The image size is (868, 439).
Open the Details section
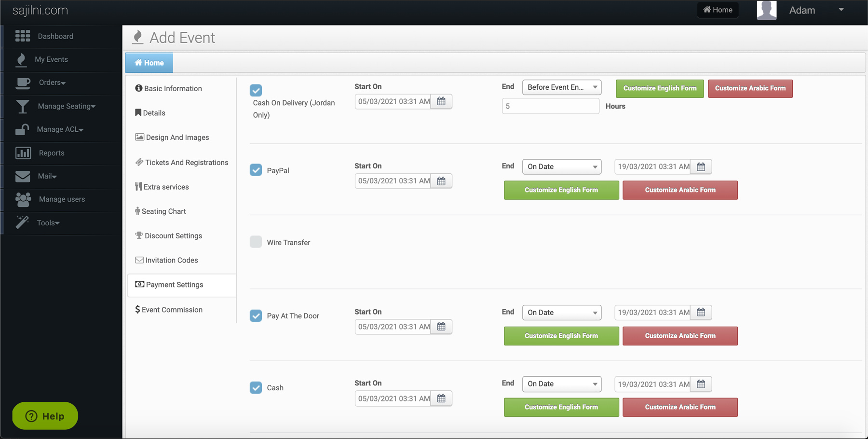click(x=150, y=113)
